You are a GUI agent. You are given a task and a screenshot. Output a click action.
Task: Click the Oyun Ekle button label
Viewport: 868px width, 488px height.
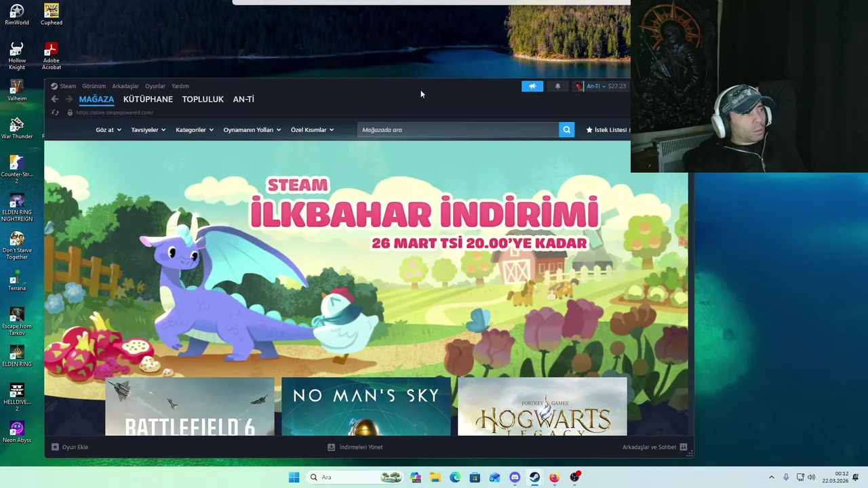pyautogui.click(x=75, y=447)
